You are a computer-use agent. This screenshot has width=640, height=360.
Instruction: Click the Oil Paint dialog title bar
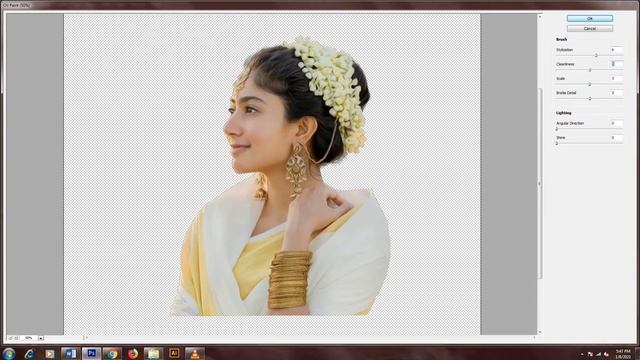pos(320,5)
